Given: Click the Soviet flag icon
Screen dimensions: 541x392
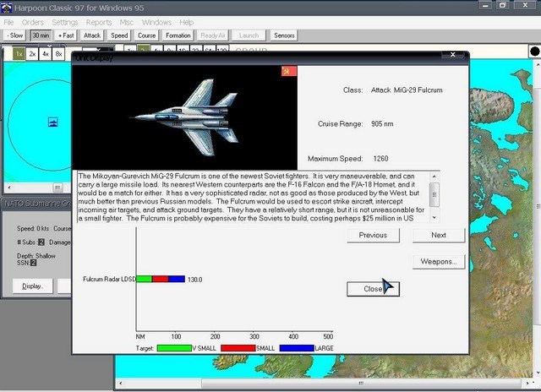Looking at the screenshot, I should (x=289, y=71).
